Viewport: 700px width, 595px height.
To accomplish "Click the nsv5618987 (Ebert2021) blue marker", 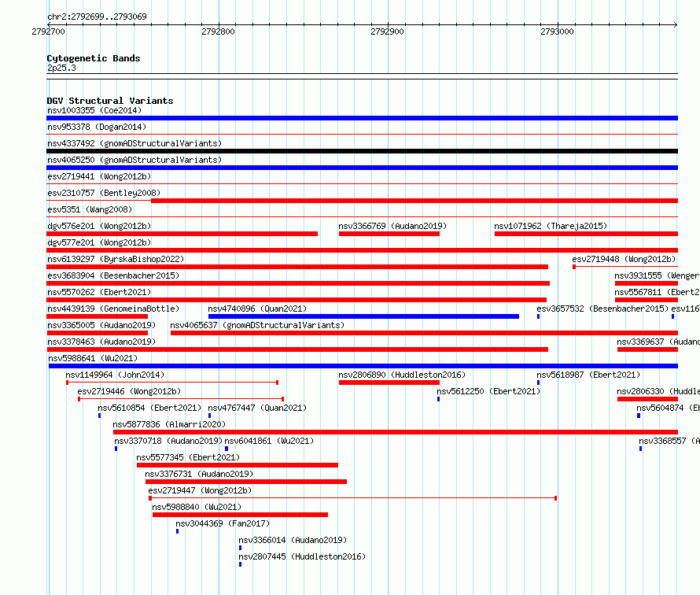I will tap(539, 382).
